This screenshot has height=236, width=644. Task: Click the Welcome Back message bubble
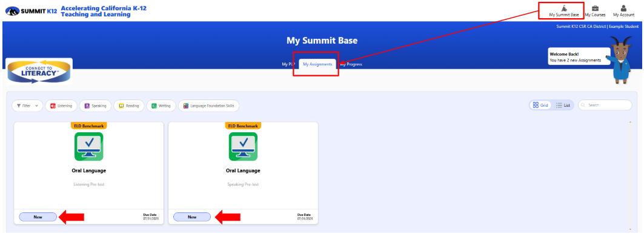[x=579, y=57]
